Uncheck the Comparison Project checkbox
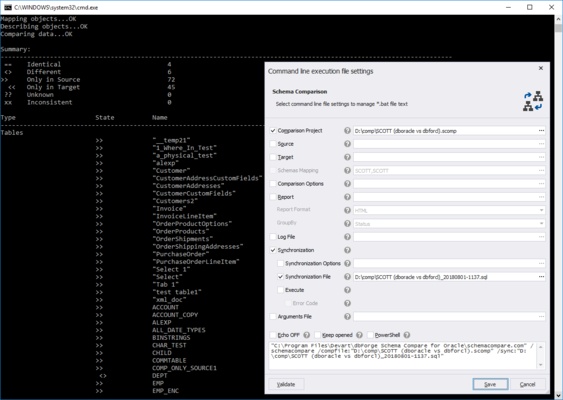This screenshot has width=563, height=400. [273, 130]
